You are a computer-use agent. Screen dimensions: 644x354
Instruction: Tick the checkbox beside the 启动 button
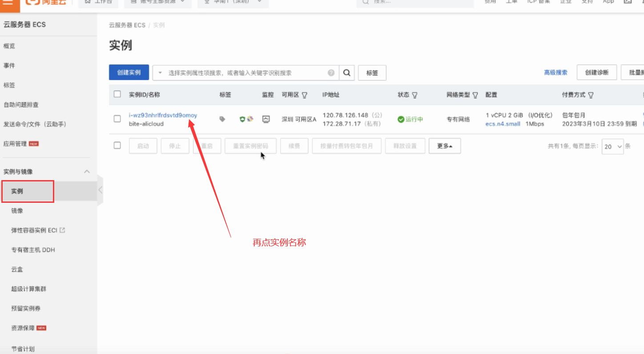click(x=117, y=145)
